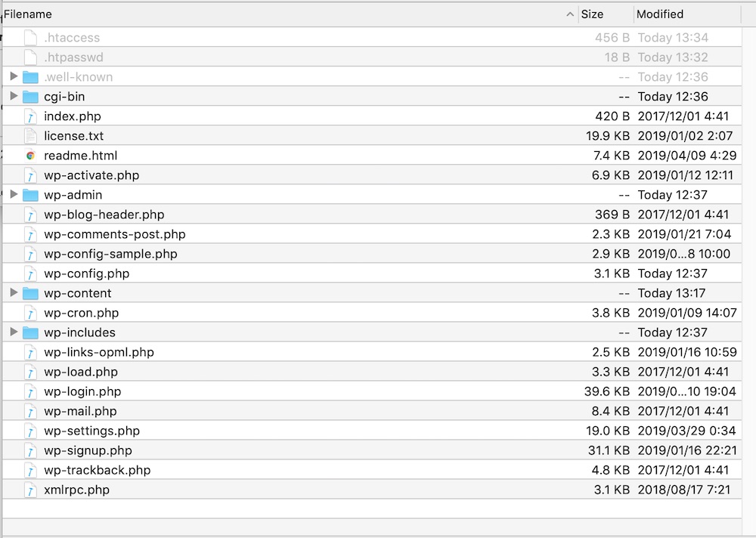Select the wp-settings.php filename

pos(91,431)
